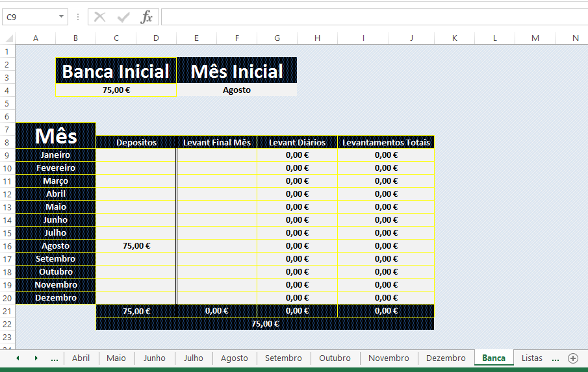This screenshot has width=588, height=372.
Task: Click the Mês Inicial value cell Agosto
Action: 236,90
